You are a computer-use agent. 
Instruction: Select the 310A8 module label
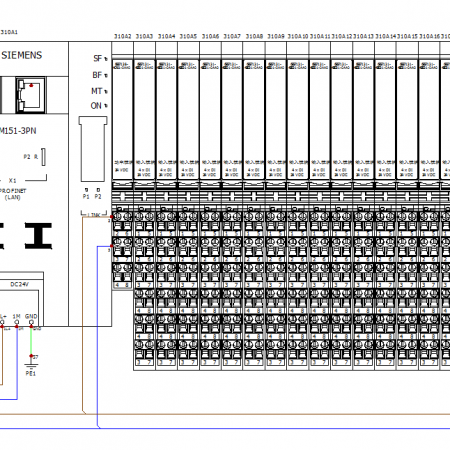tap(254, 36)
